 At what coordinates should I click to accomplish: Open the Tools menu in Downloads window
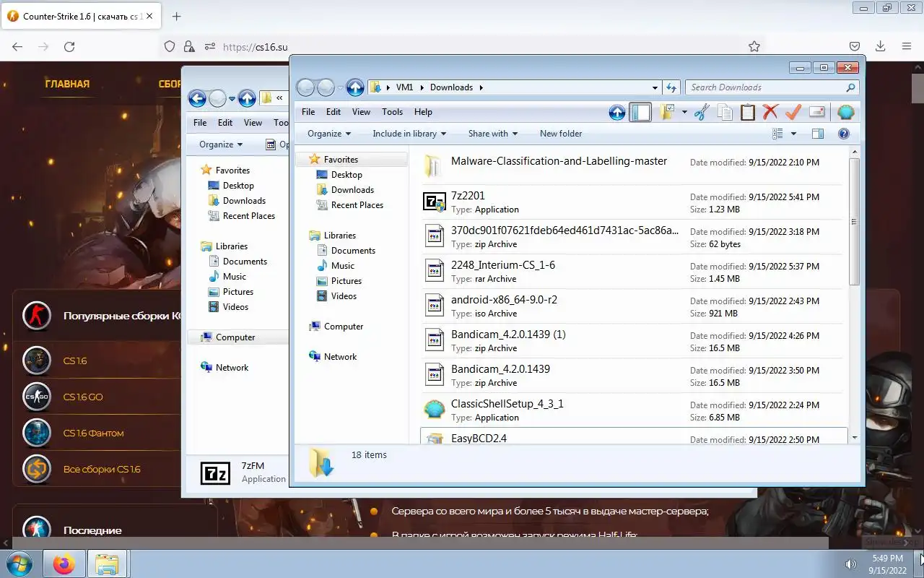coord(392,112)
